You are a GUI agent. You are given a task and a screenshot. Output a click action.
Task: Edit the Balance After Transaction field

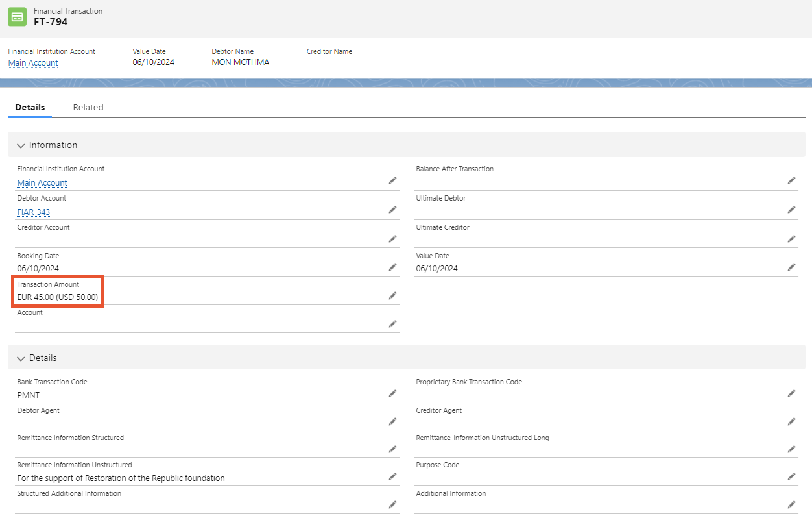coord(791,180)
